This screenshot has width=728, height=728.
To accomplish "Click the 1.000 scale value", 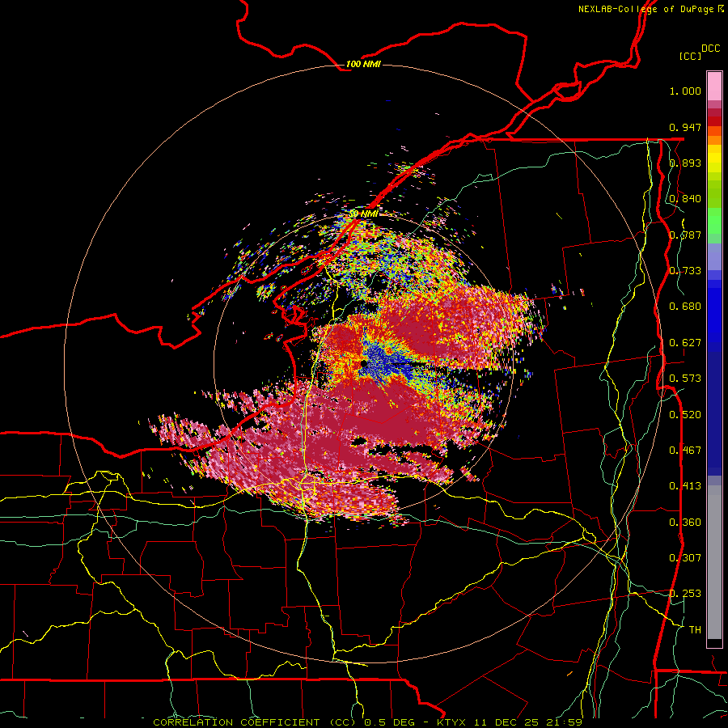I will (685, 91).
